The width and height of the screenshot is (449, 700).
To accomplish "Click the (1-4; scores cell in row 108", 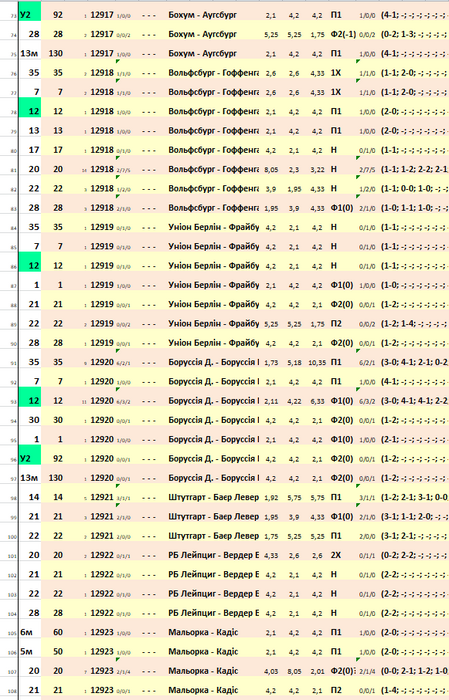I will coord(415,690).
